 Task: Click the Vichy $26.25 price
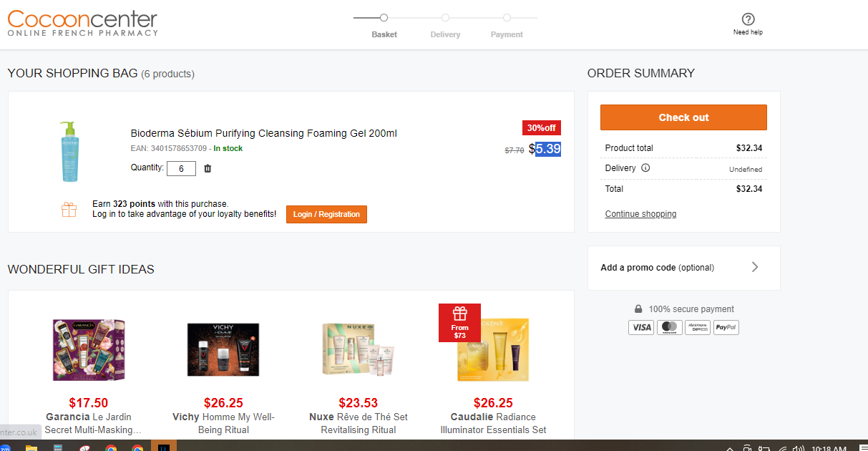click(x=223, y=403)
